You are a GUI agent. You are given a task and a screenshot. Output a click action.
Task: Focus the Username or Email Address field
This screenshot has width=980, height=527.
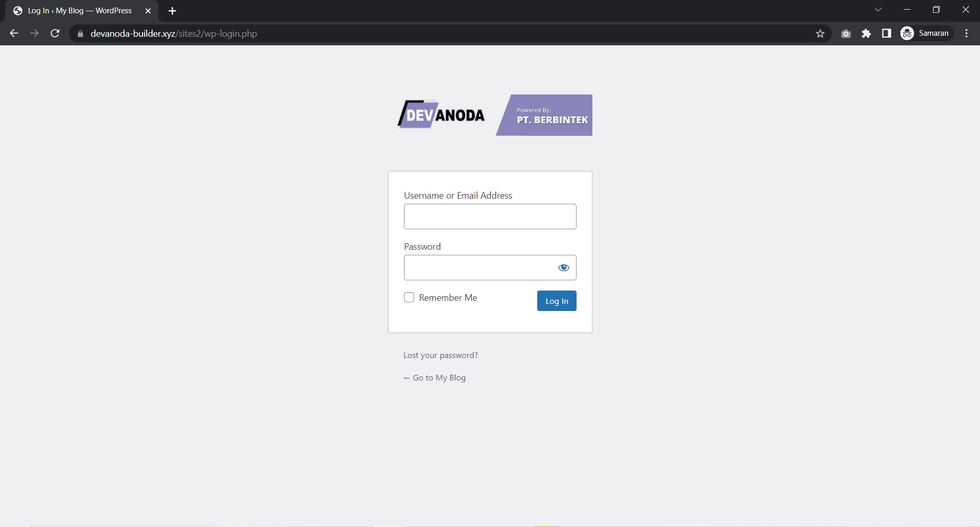490,217
